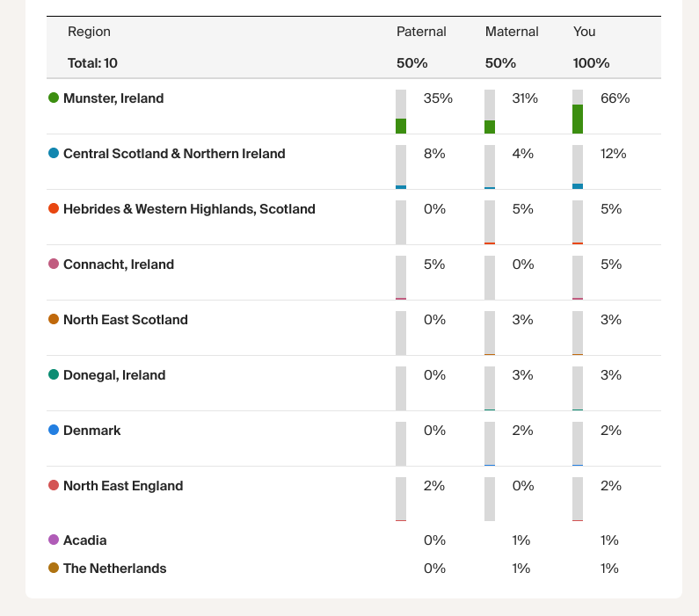Select Hebrides & Western Highlands, Scotland
Image resolution: width=699 pixels, height=616 pixels.
[189, 209]
